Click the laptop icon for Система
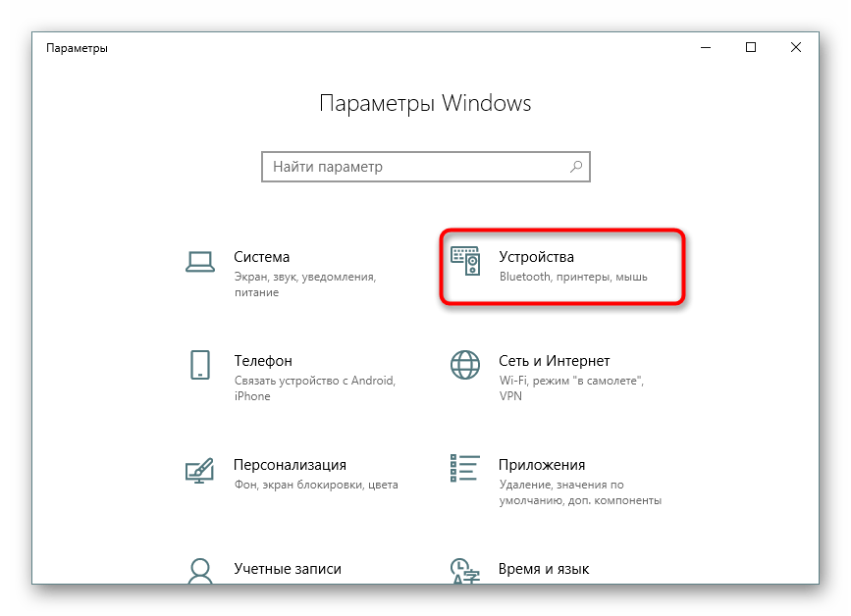851x616 pixels. (x=199, y=261)
